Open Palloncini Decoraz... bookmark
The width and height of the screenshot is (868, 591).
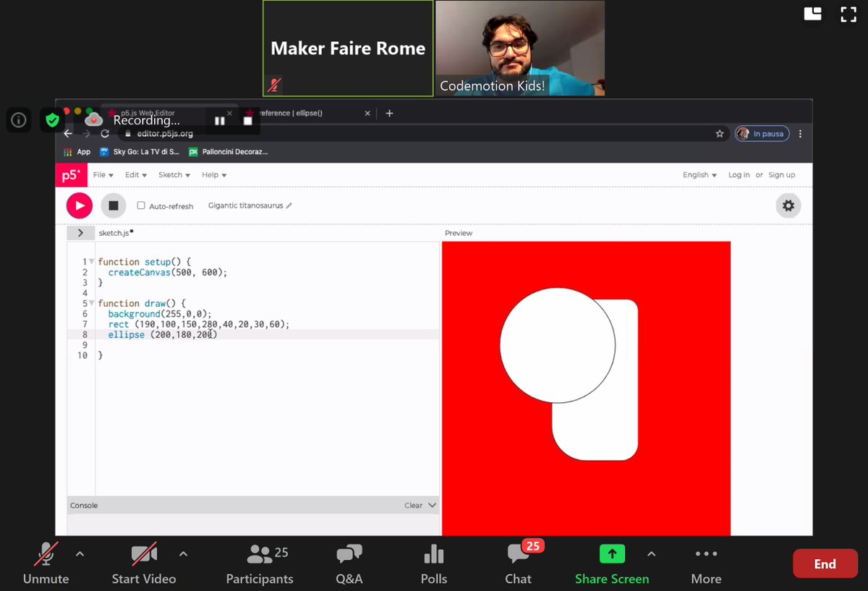coord(229,152)
